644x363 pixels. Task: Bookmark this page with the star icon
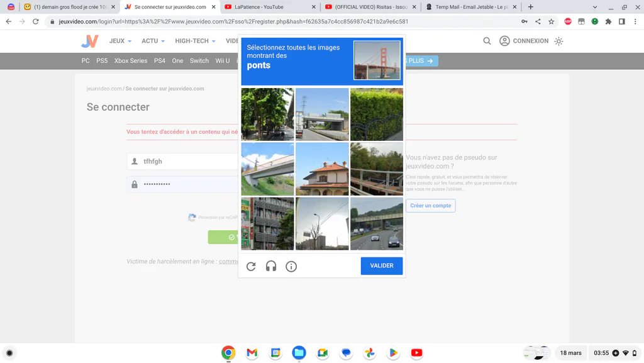[x=551, y=21]
